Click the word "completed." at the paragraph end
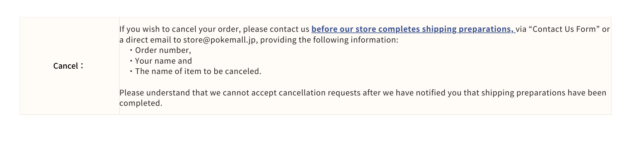The height and width of the screenshot is (143, 644). [x=141, y=103]
